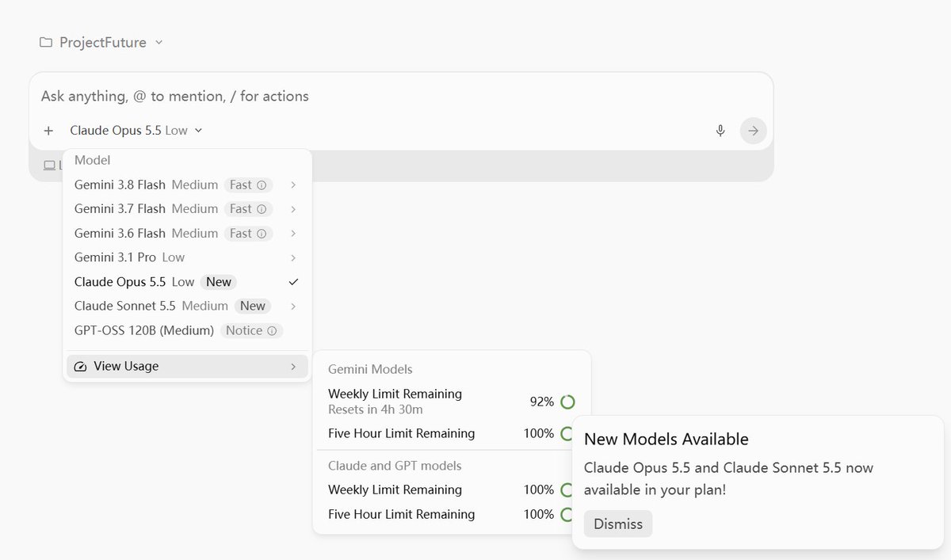Image resolution: width=951 pixels, height=560 pixels.
Task: Click the Claude and GPT Five Hour Limit ring
Action: tap(567, 514)
